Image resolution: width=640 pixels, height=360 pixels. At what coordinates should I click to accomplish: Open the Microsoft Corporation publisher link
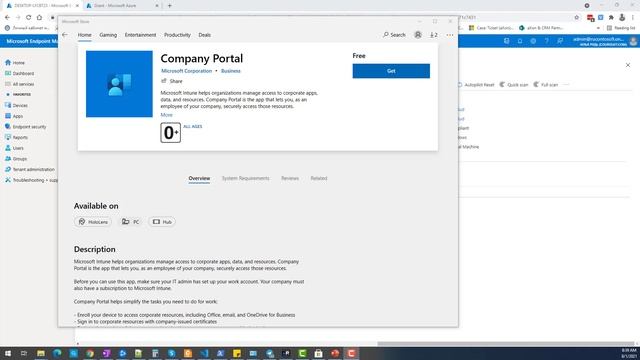(x=187, y=71)
